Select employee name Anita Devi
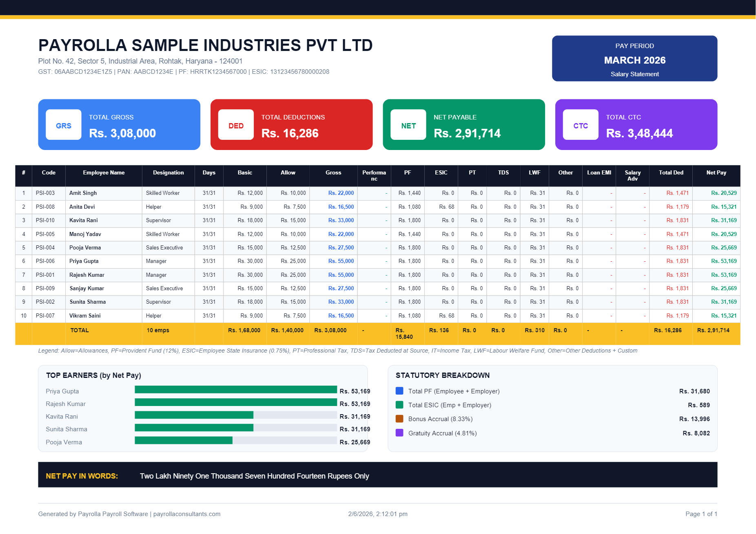Image resolution: width=756 pixels, height=534 pixels. pyautogui.click(x=82, y=207)
